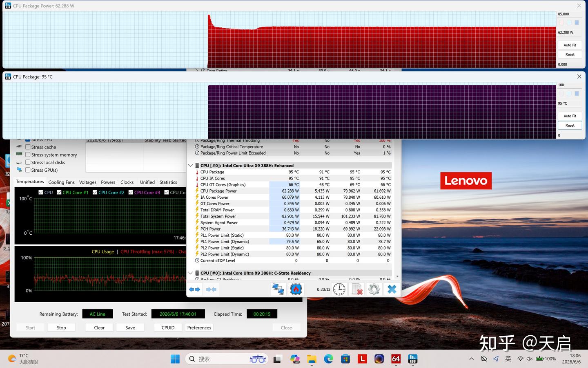588x368 pixels.
Task: Toggle CPU Core #3 graph checkbox
Action: (x=131, y=192)
